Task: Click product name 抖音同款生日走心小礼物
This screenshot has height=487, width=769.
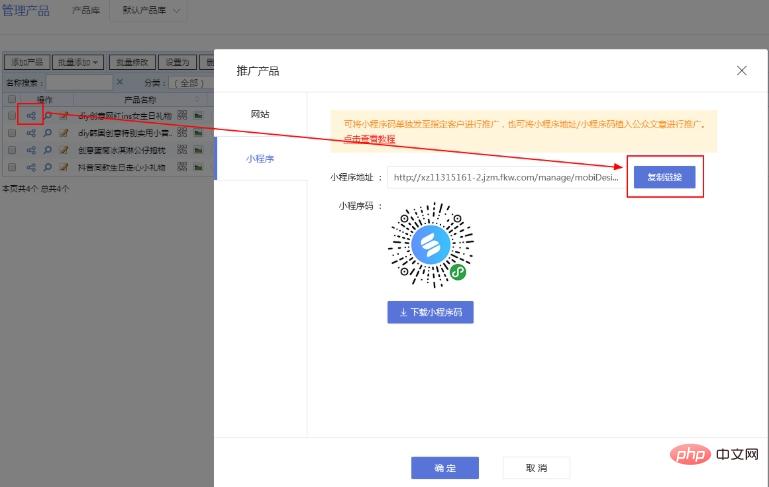Action: click(x=122, y=167)
